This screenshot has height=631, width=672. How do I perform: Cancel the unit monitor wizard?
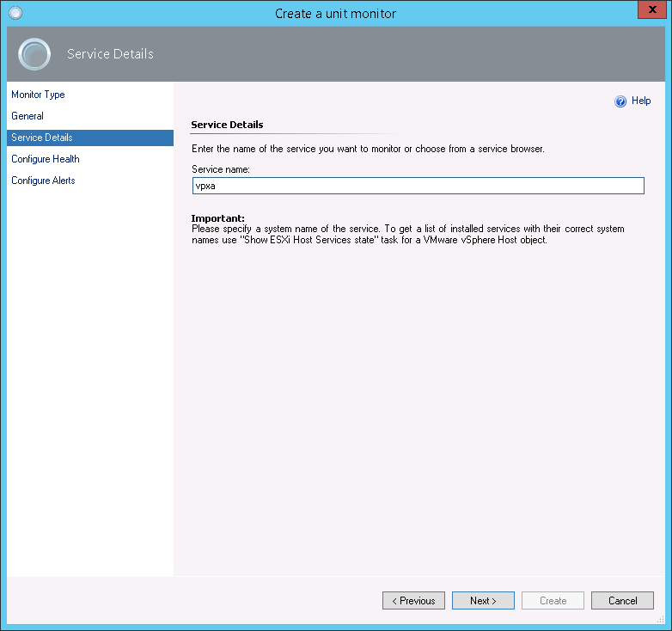pos(622,601)
